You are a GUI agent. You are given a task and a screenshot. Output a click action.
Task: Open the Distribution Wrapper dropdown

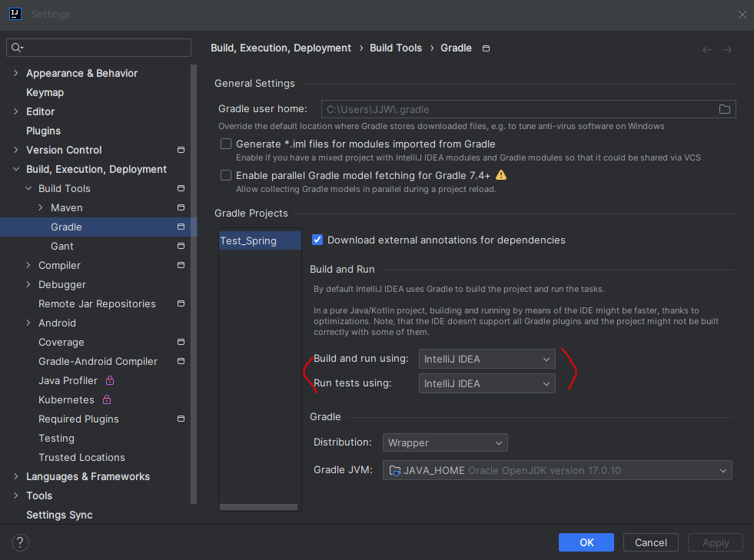(x=445, y=442)
